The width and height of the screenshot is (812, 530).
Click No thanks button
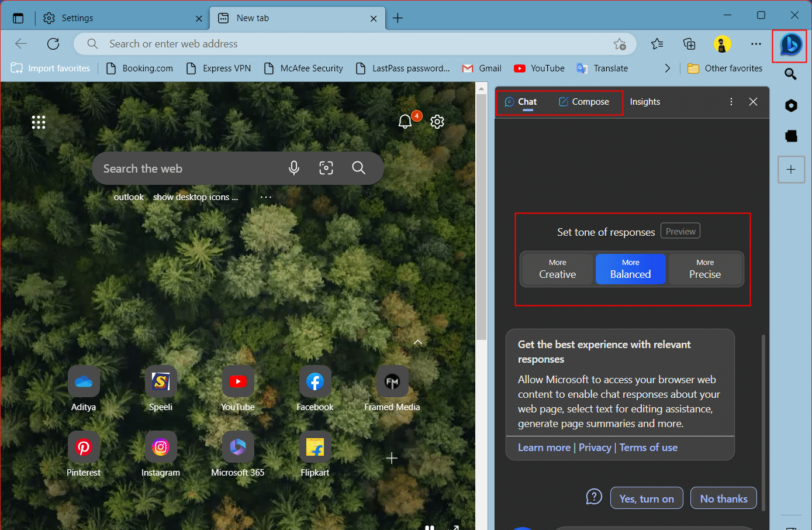click(724, 498)
